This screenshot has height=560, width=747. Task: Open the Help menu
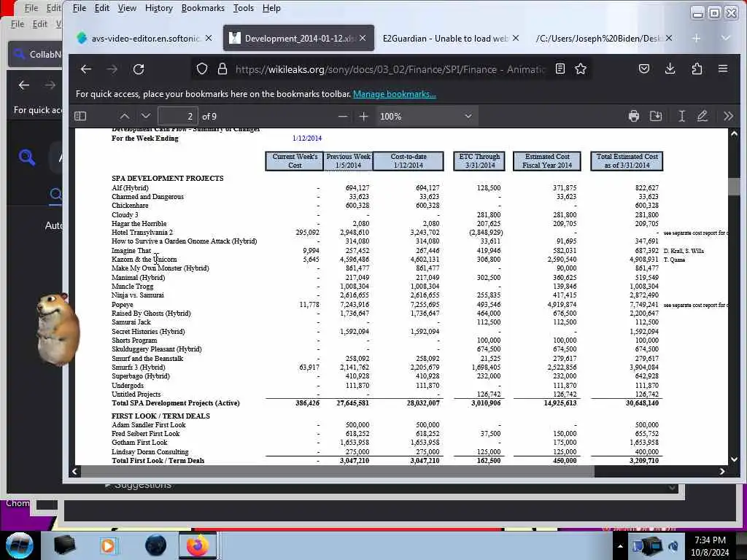(x=271, y=8)
